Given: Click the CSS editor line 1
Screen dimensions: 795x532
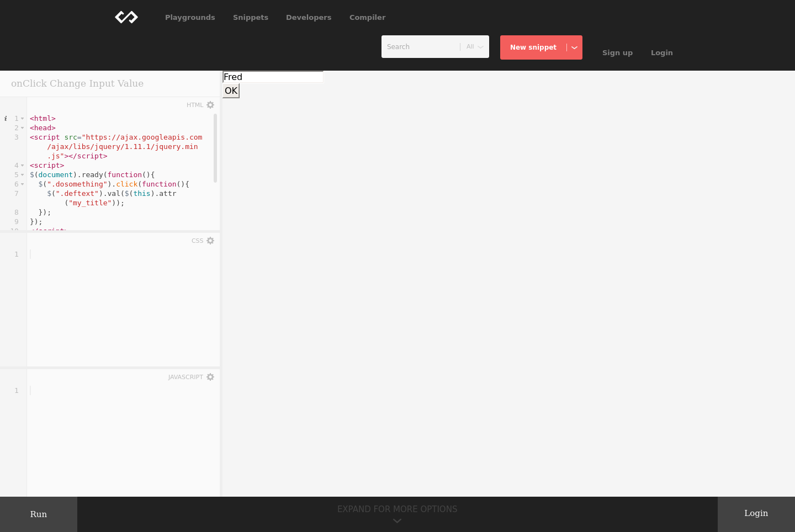Looking at the screenshot, I should coord(123,254).
